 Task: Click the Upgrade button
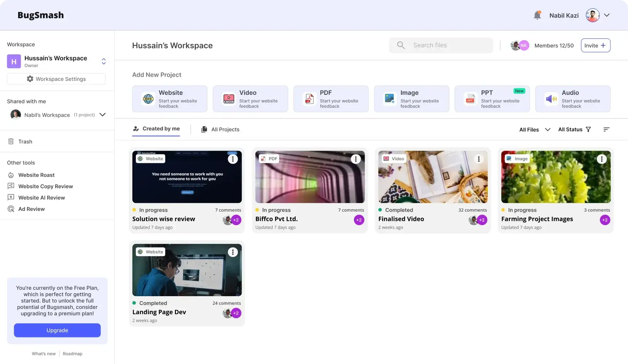[x=57, y=330]
